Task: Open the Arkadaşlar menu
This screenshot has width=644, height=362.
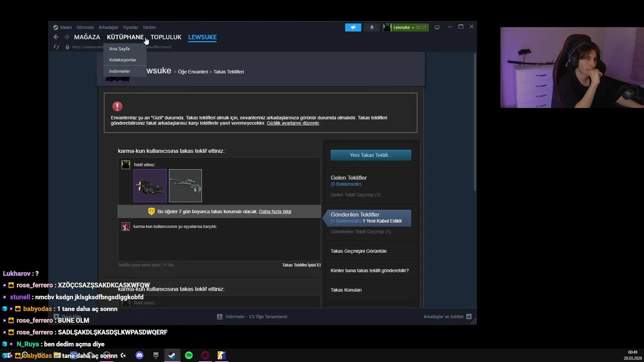Action: click(109, 27)
